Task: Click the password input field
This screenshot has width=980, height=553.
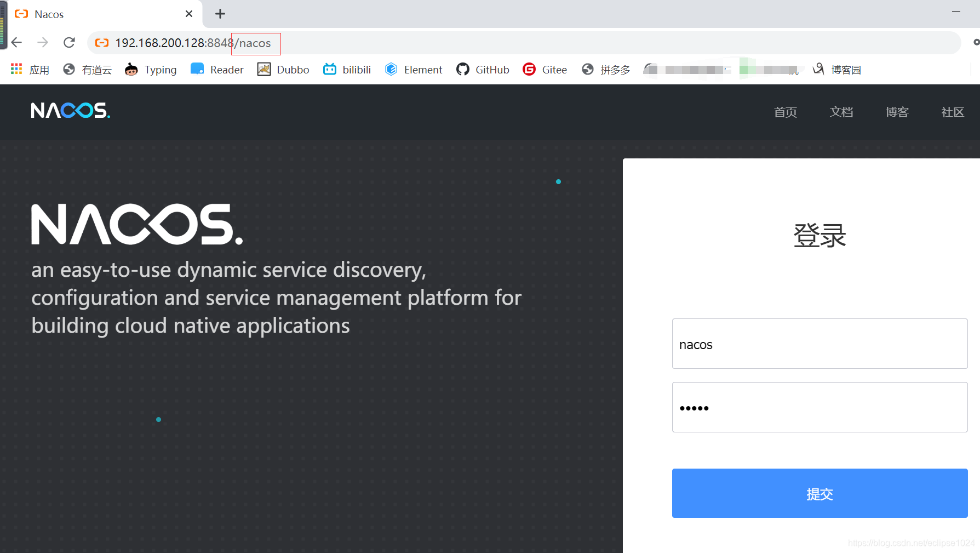Action: coord(819,407)
